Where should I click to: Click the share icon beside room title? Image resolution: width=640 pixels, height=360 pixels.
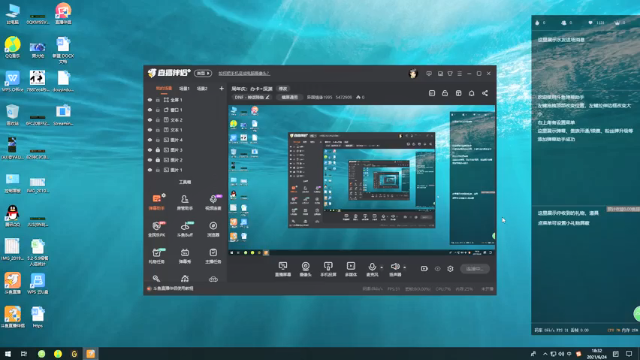485,93
